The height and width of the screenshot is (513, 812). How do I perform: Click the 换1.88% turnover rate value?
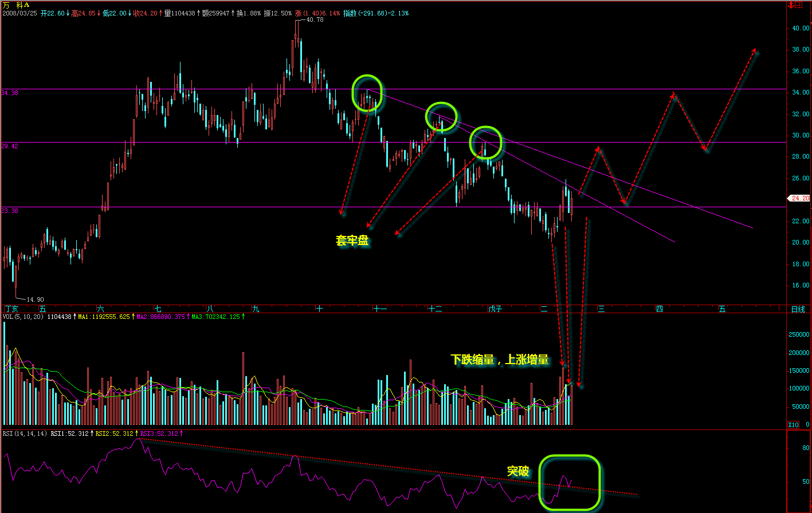[x=249, y=13]
